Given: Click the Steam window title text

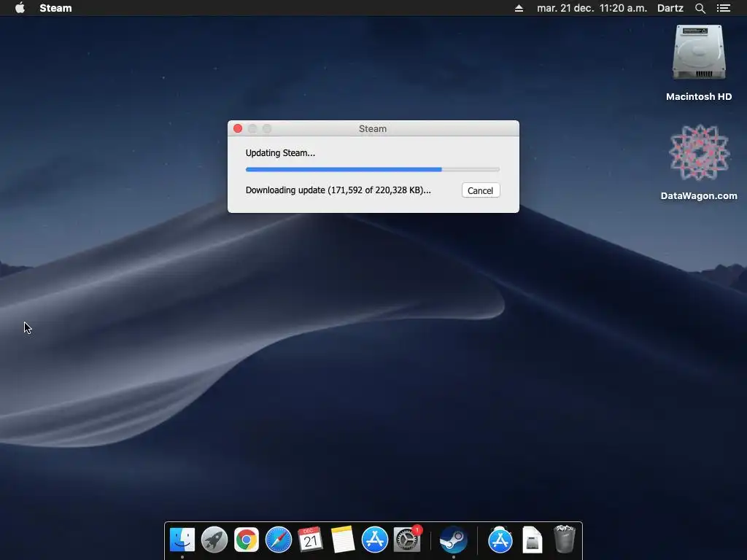Looking at the screenshot, I should tap(373, 128).
